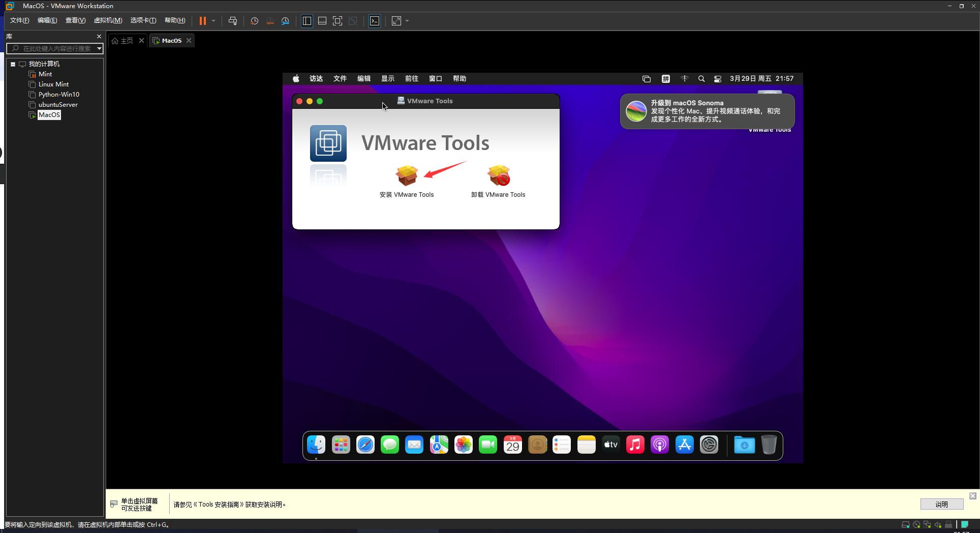980x533 pixels.
Task: Toggle the thumbnail bar view button
Action: tap(322, 21)
